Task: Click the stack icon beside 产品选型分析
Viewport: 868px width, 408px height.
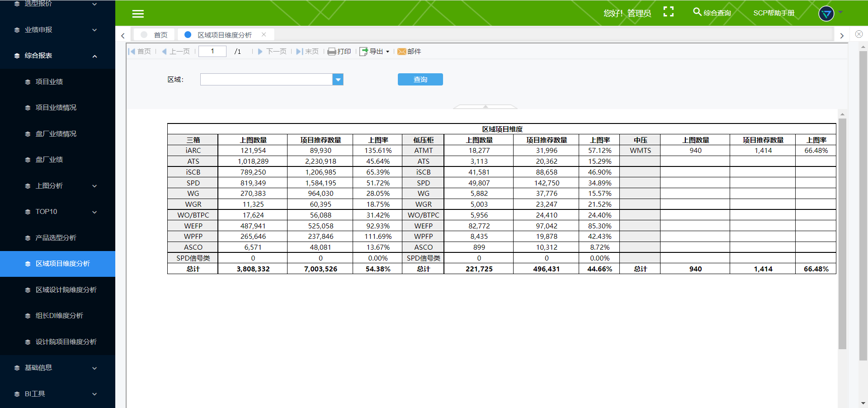Action: coord(28,238)
